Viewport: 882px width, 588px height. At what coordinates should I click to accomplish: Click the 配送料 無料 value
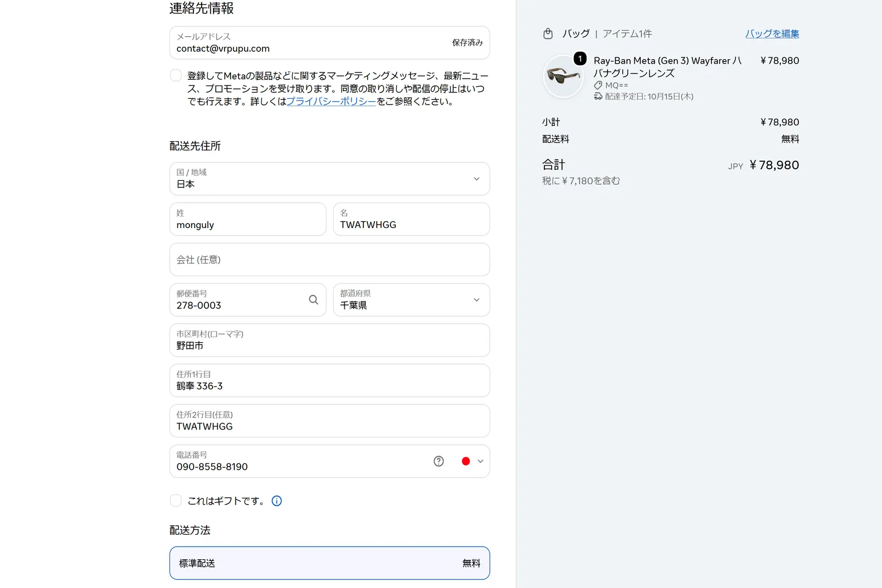(x=790, y=139)
